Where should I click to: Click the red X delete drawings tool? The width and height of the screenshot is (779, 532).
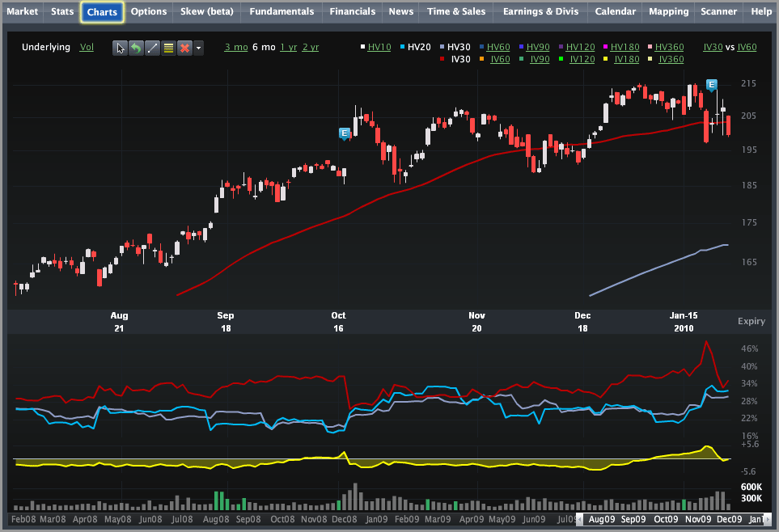[x=184, y=49]
